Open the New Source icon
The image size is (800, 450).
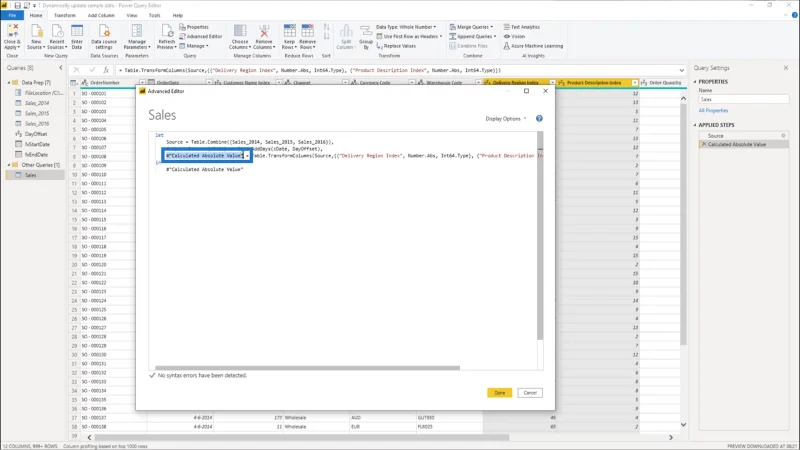click(36, 36)
